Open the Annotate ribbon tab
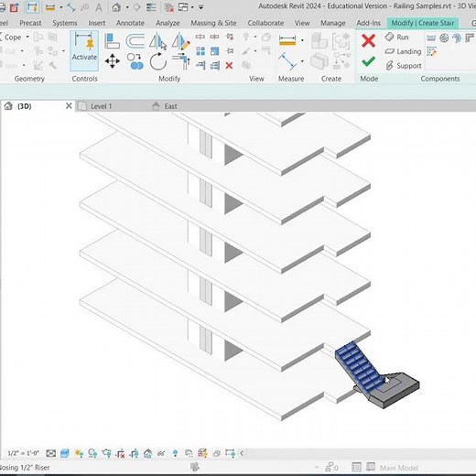Viewport: 476px width, 476px height. 130,23
